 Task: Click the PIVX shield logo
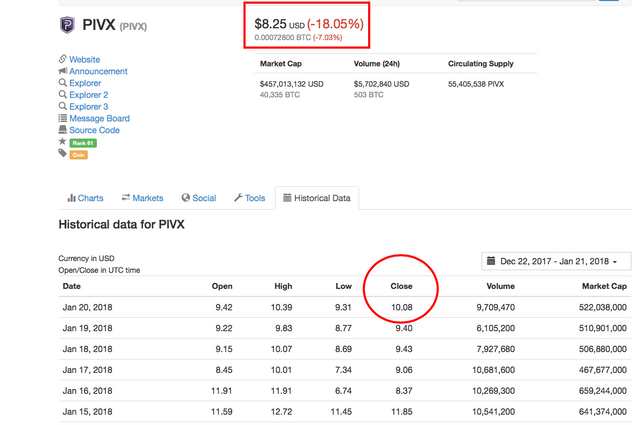(x=67, y=25)
